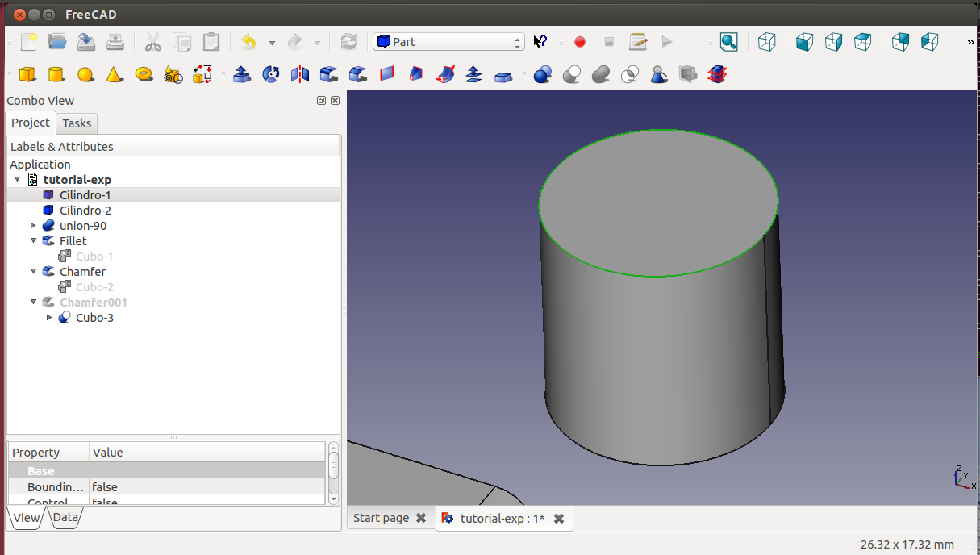Open the Data properties tab
980x555 pixels.
click(x=66, y=518)
